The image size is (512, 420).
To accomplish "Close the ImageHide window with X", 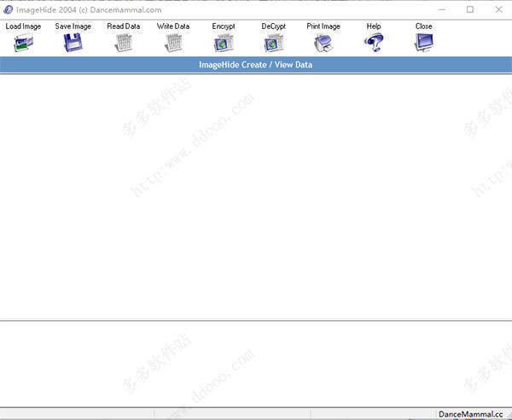I will coord(498,9).
